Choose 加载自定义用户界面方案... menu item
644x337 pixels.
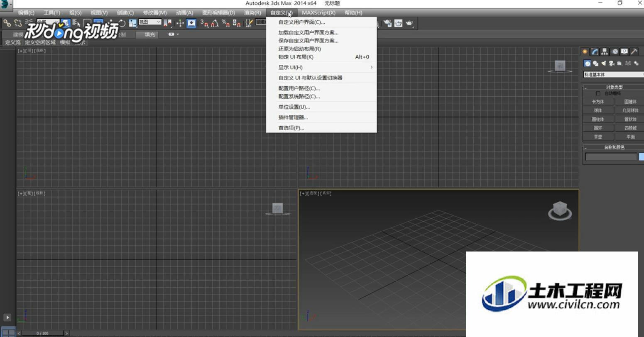click(321, 32)
